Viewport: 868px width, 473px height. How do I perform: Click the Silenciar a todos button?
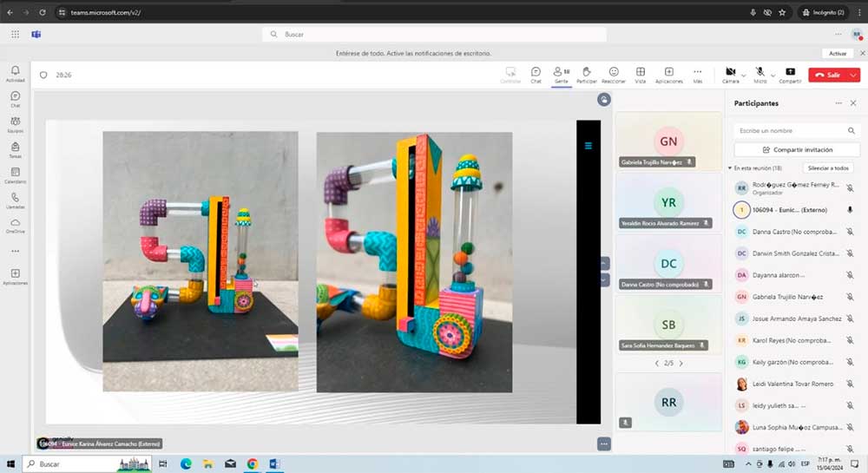828,168
